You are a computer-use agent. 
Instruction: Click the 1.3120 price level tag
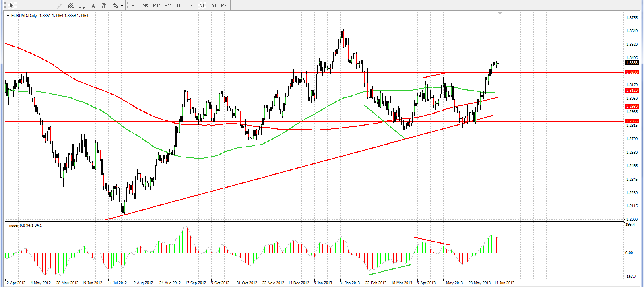(632, 91)
